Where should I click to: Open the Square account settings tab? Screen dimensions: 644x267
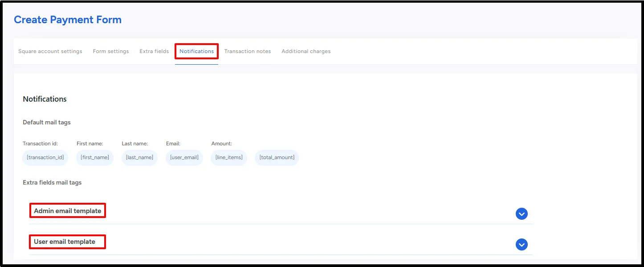tap(50, 51)
